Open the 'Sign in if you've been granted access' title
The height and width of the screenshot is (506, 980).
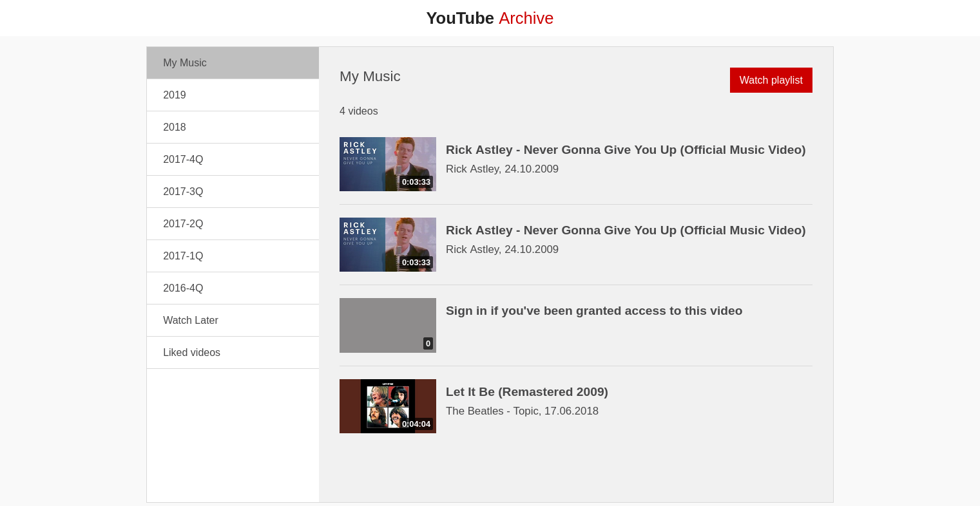[x=594, y=311]
